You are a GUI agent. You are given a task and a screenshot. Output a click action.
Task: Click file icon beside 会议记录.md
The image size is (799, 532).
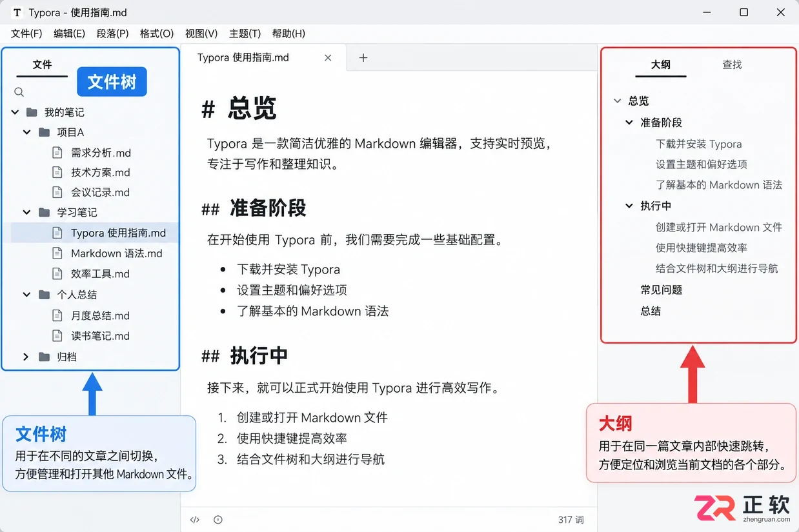pyautogui.click(x=57, y=192)
